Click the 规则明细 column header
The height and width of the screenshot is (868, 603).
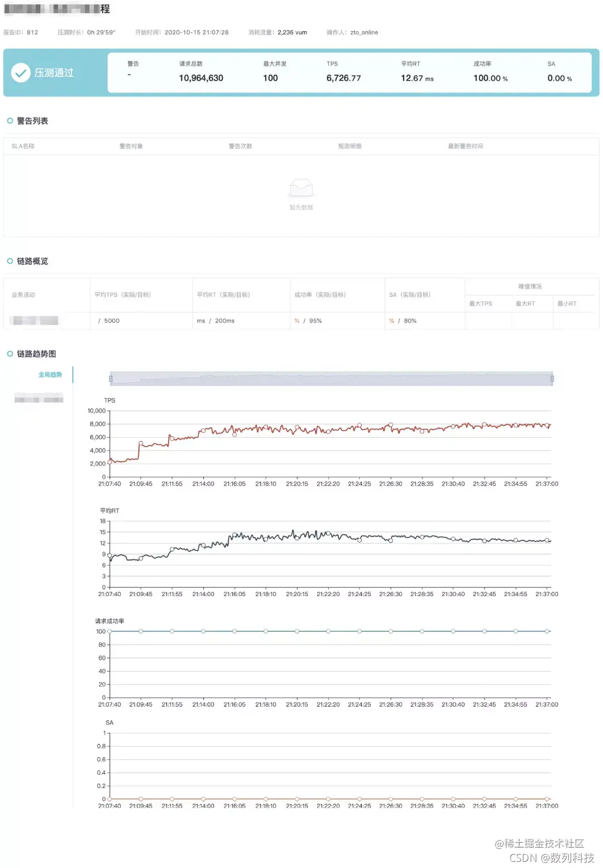coord(350,146)
